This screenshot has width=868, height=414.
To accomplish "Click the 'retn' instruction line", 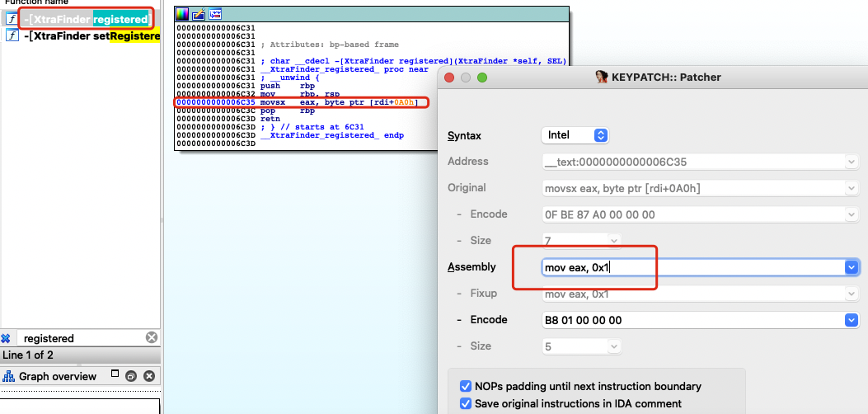I will tap(270, 119).
